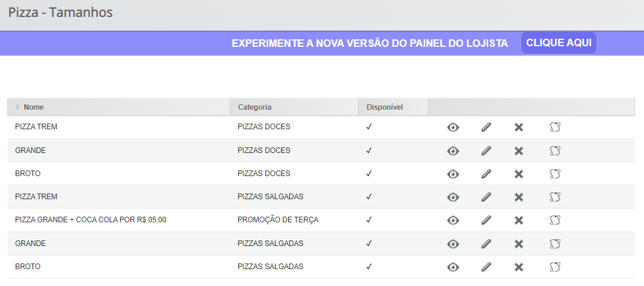Click the CLIQUE AQUI button in banner
This screenshot has width=644, height=286.
coord(559,43)
